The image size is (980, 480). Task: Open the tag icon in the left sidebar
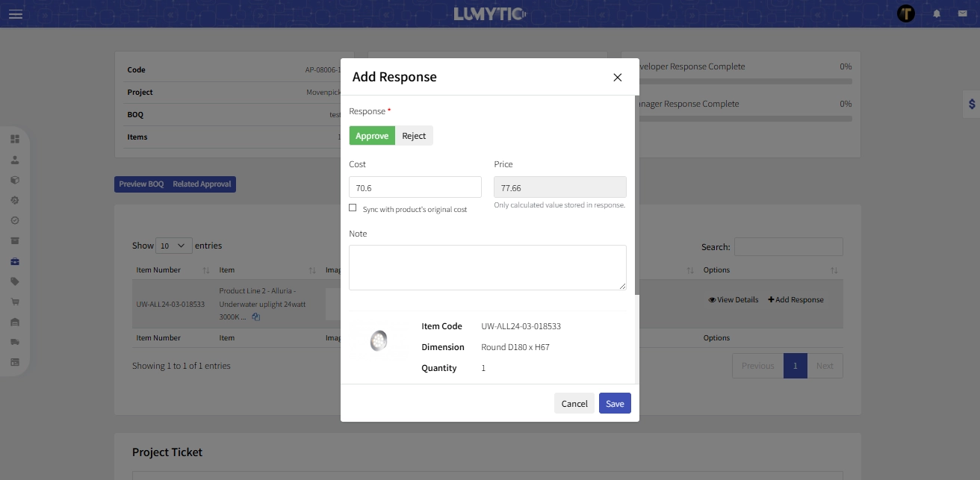coord(16,281)
